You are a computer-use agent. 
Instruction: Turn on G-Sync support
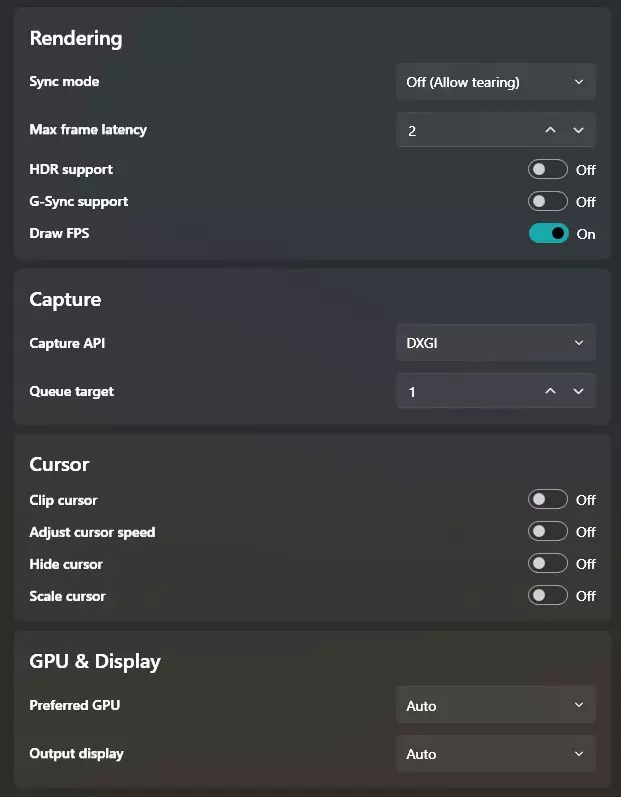pyautogui.click(x=548, y=201)
